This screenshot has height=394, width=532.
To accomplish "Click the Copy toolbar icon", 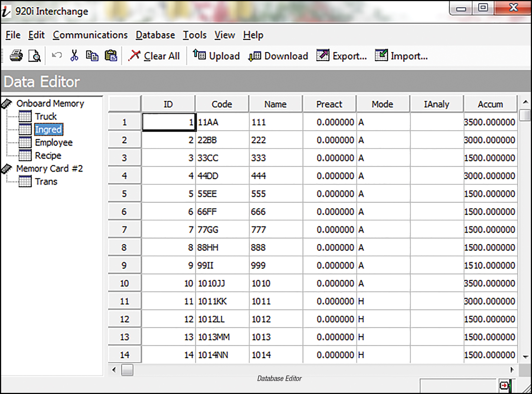I will pos(92,56).
